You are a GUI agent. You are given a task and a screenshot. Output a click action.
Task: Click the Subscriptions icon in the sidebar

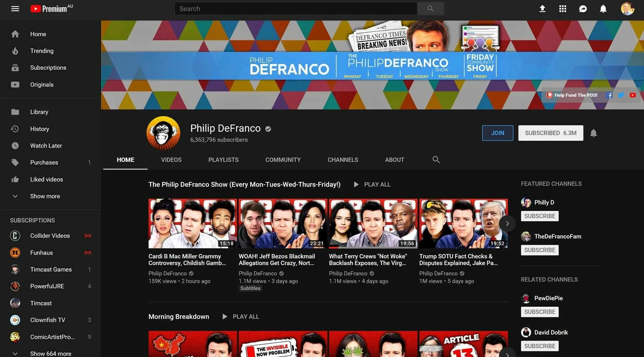tap(15, 68)
